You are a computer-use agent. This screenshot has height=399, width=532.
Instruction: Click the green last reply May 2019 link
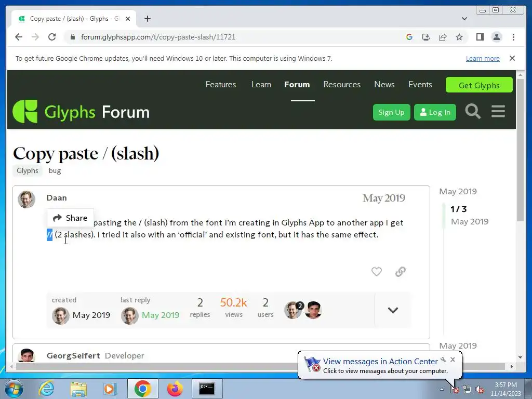(161, 315)
